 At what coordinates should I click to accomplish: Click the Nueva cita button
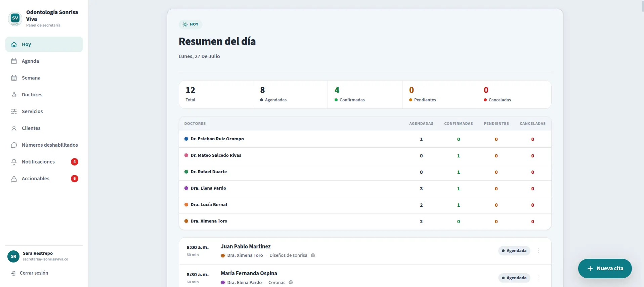(x=605, y=269)
